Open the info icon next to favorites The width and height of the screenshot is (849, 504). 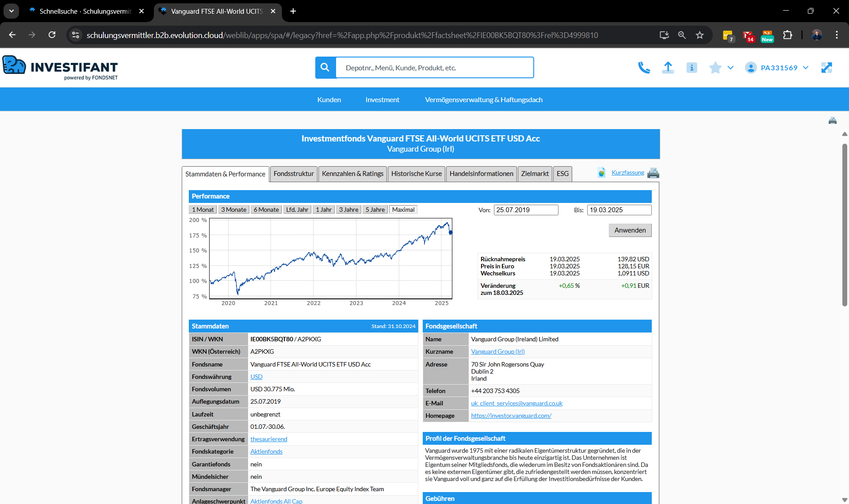point(692,67)
